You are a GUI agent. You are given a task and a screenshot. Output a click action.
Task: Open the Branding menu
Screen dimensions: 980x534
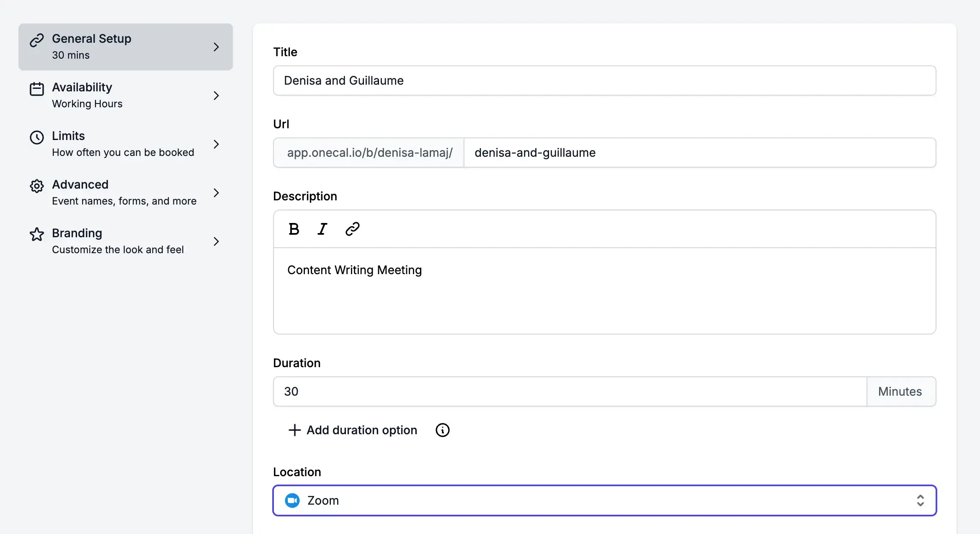click(126, 241)
